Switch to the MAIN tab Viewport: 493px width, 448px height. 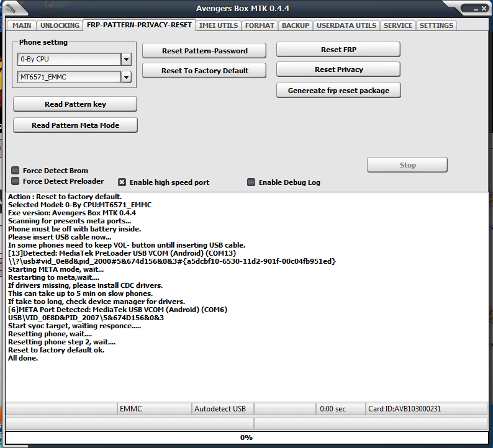point(22,25)
